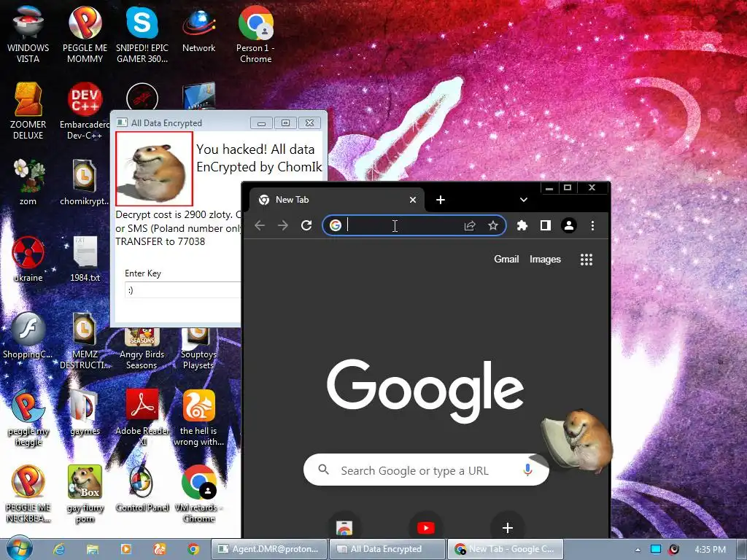Click share this page icon in address bar

pos(470,226)
